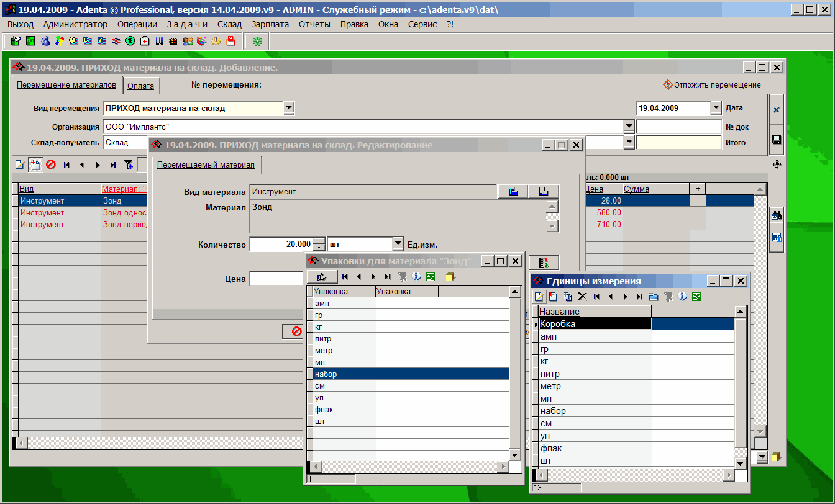Open the Склад menu
Viewport: 835px width, 504px height.
click(x=229, y=24)
